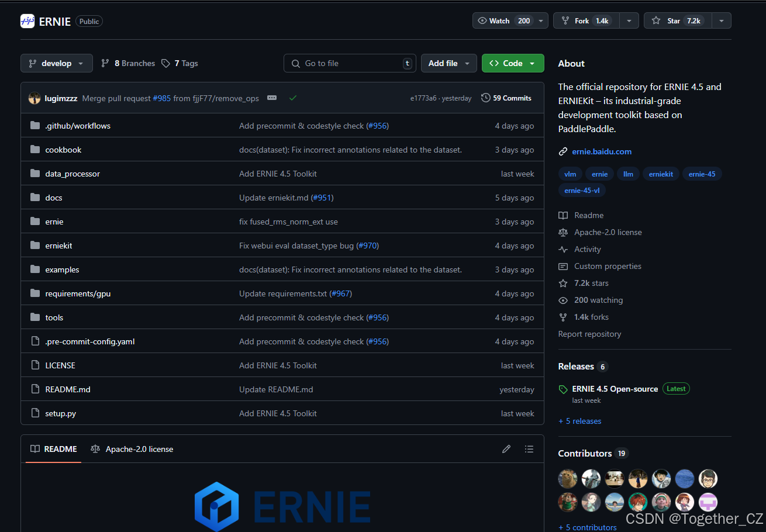
Task: Select the ernie topic tag
Action: (599, 174)
